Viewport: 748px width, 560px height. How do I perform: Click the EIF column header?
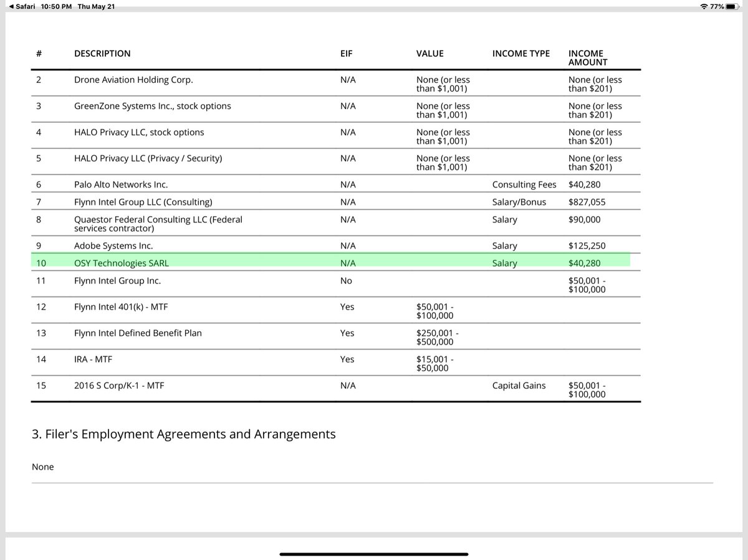coord(347,54)
